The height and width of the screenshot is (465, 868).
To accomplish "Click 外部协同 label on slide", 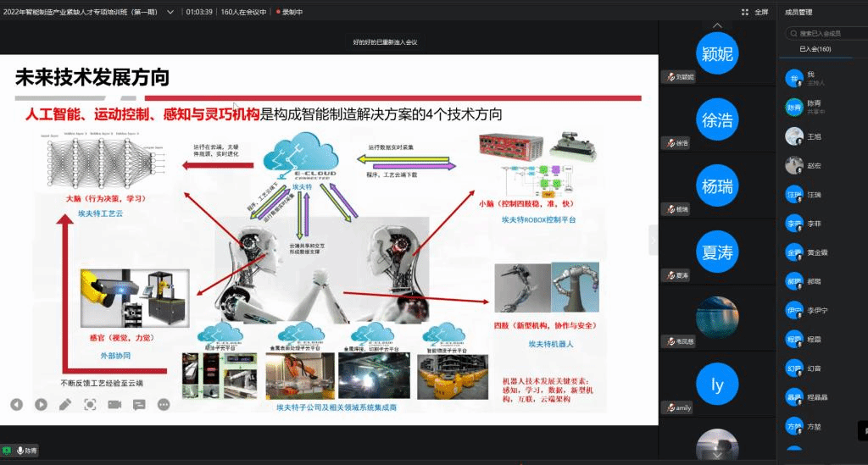I will (x=115, y=356).
